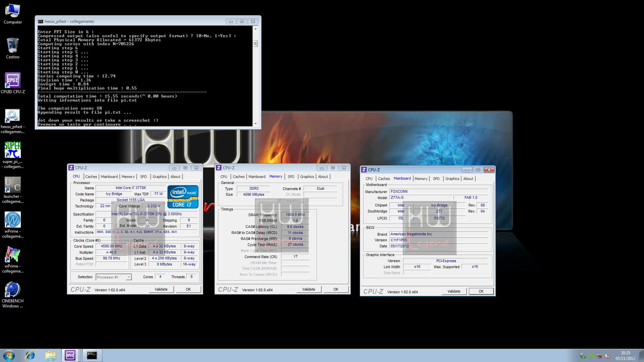Click the Z icon in right CPU-Z title bar
This screenshot has width=644, height=362.
coord(364,170)
